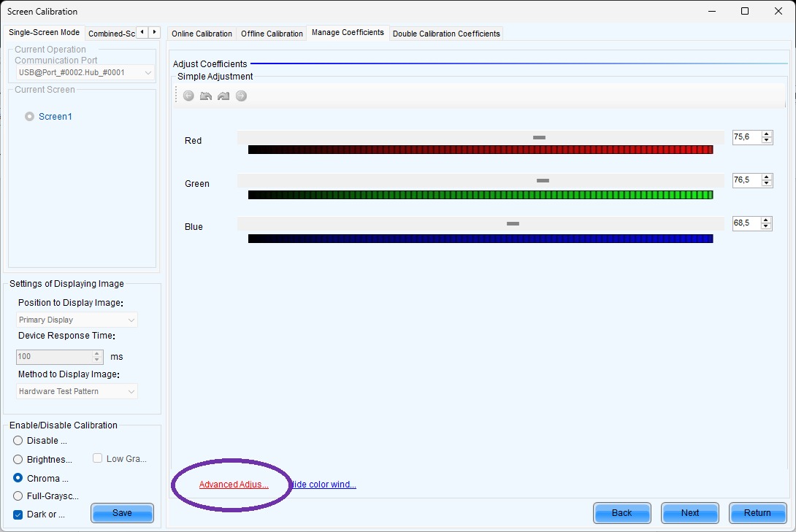Click the Device Response Time input field
Viewport: 796px width, 532px height.
pyautogui.click(x=54, y=357)
